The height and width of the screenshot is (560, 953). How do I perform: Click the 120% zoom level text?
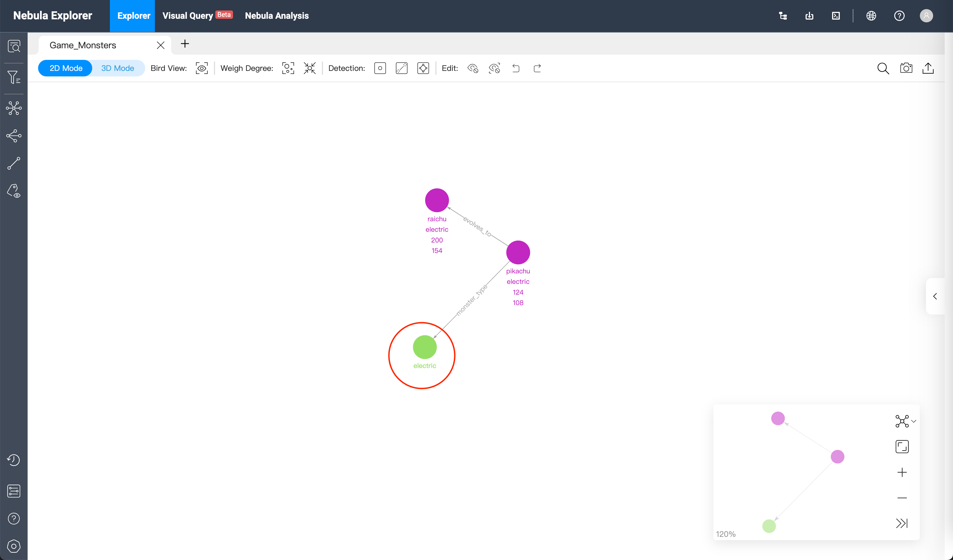725,534
